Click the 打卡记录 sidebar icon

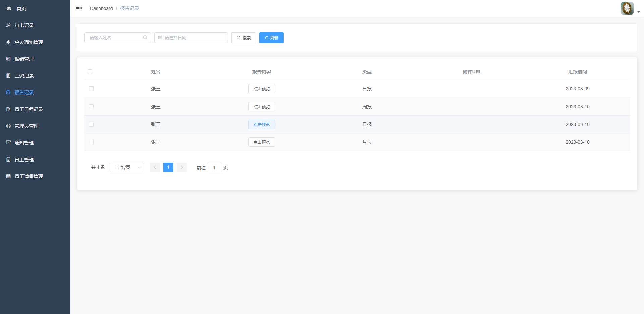8,25
